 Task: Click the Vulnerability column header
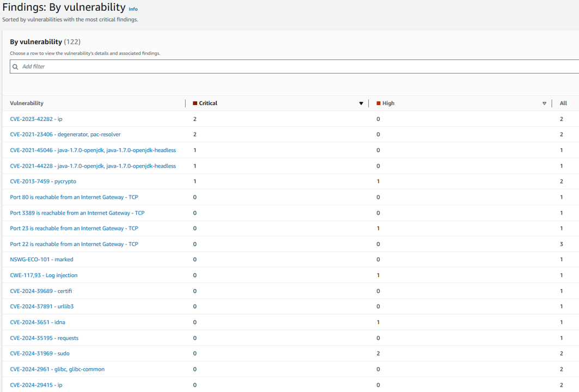point(27,103)
